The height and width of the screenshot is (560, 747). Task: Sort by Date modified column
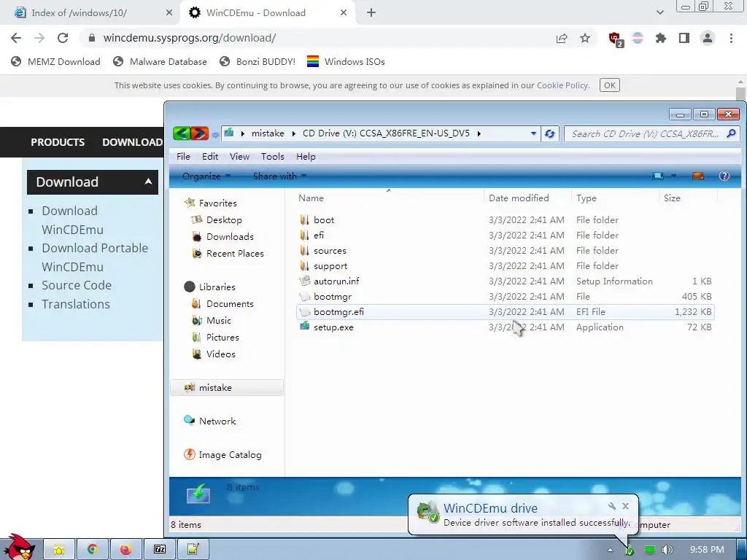[519, 198]
